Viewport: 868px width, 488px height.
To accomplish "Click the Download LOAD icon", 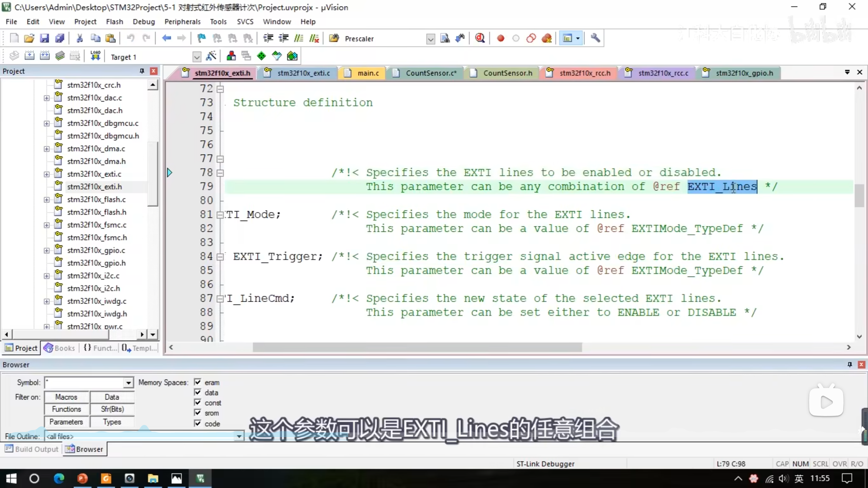I will [95, 56].
